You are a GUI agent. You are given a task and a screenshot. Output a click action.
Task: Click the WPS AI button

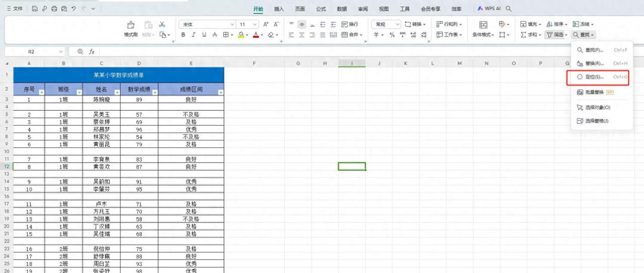pyautogui.click(x=489, y=9)
